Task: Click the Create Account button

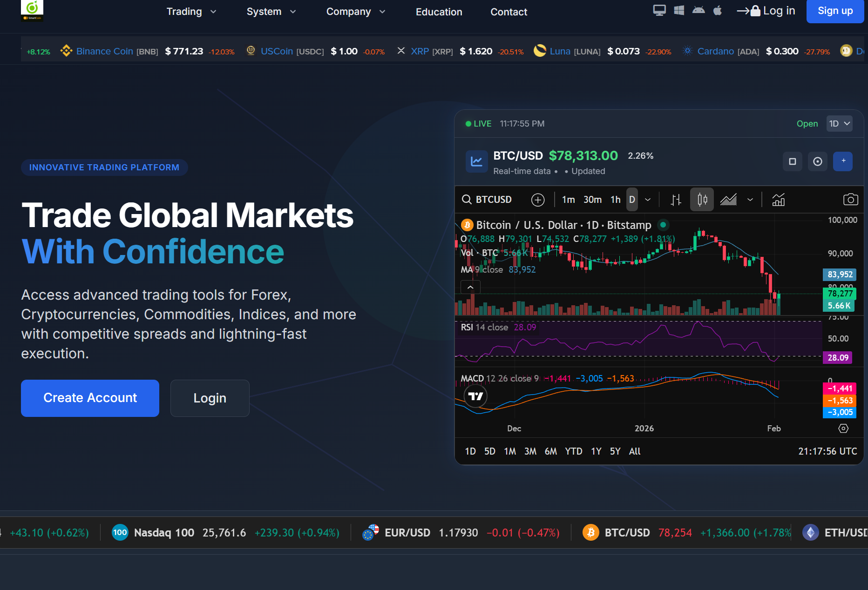Action: coord(90,398)
